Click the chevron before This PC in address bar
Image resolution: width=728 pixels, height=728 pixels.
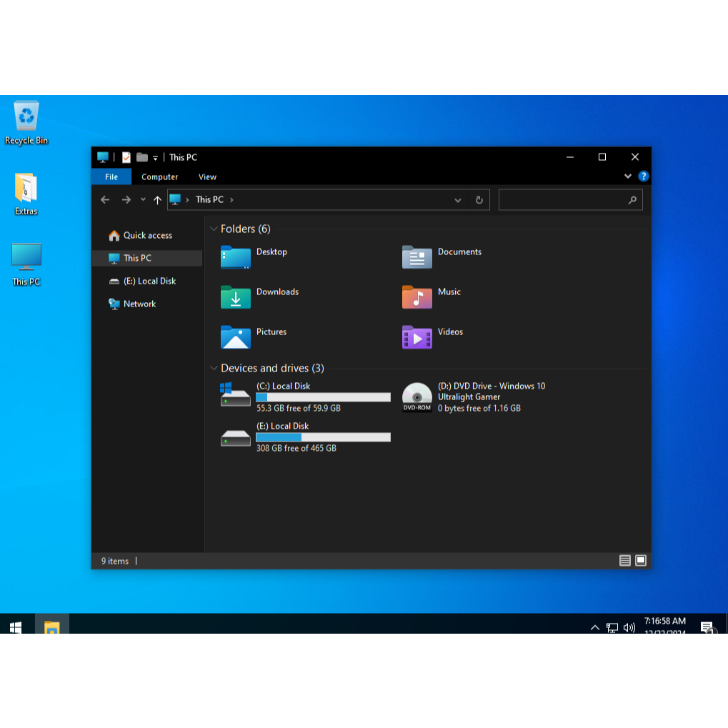[x=188, y=199]
